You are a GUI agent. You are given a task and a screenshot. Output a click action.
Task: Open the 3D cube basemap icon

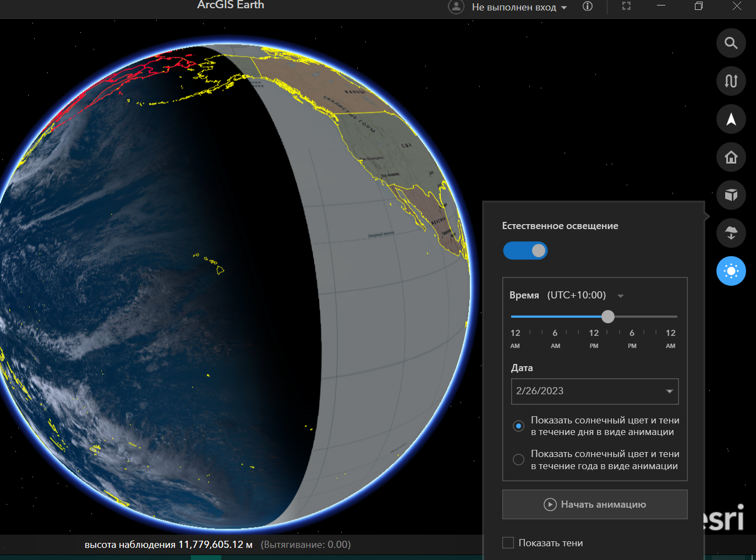pyautogui.click(x=731, y=195)
